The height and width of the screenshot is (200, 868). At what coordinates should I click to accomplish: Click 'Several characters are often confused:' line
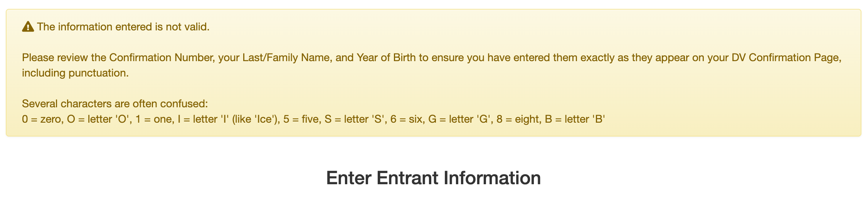point(115,104)
